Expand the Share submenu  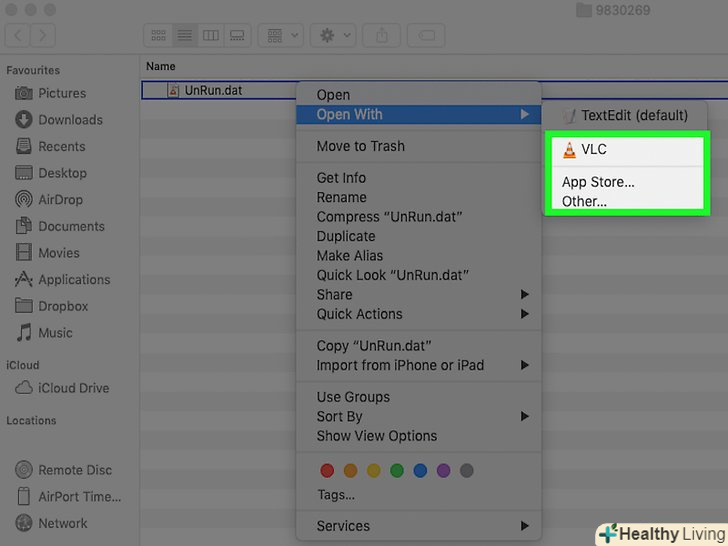pyautogui.click(x=419, y=295)
